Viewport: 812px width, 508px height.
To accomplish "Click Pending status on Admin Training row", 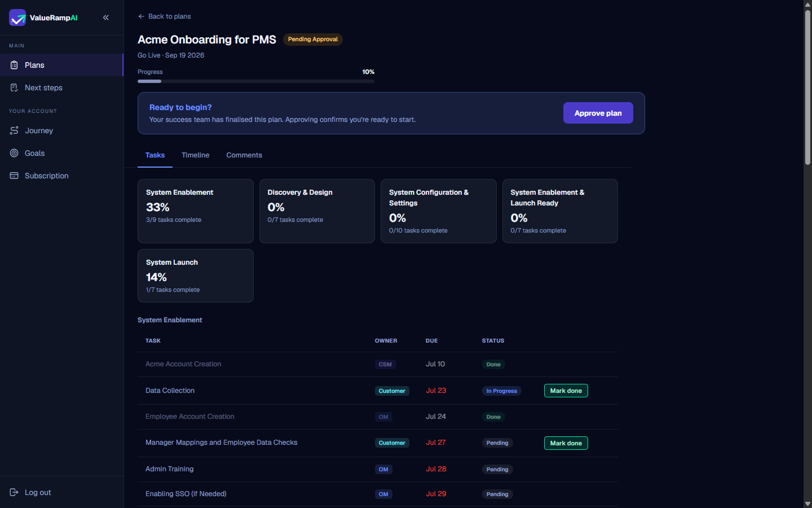I will point(497,470).
